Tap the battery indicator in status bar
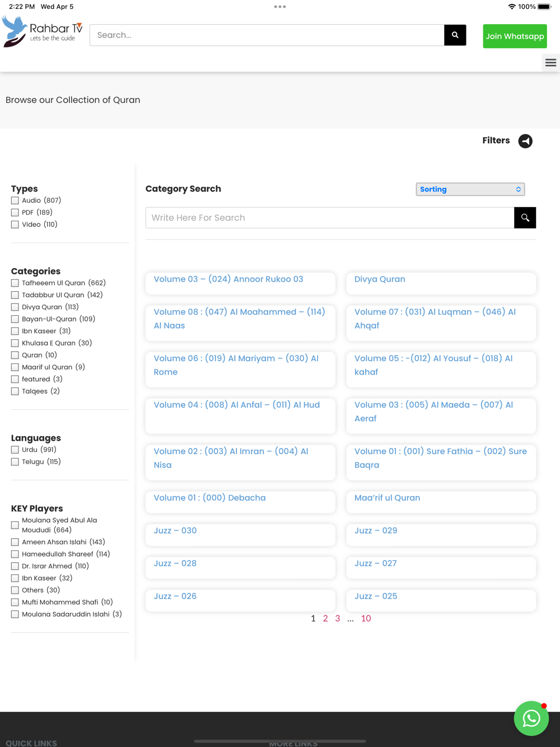This screenshot has height=747, width=560. (544, 7)
